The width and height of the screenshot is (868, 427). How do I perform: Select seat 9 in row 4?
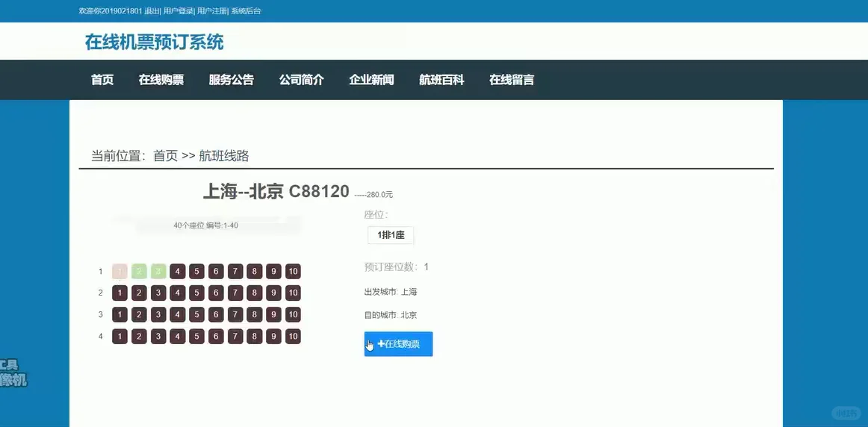click(274, 336)
